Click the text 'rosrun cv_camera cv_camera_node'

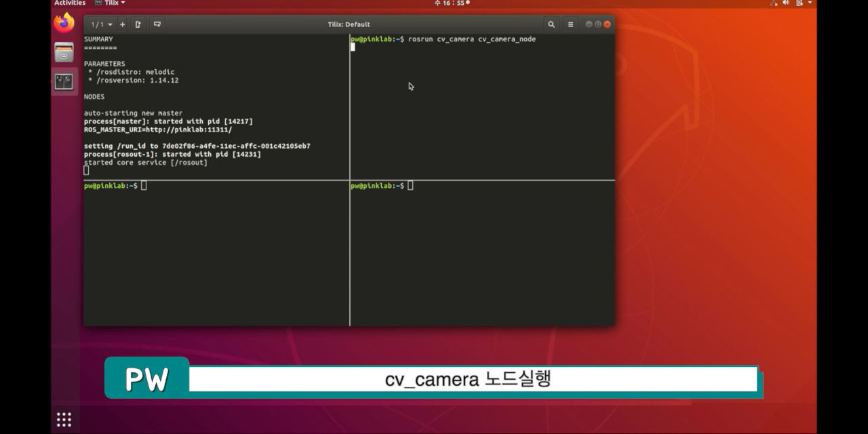472,39
